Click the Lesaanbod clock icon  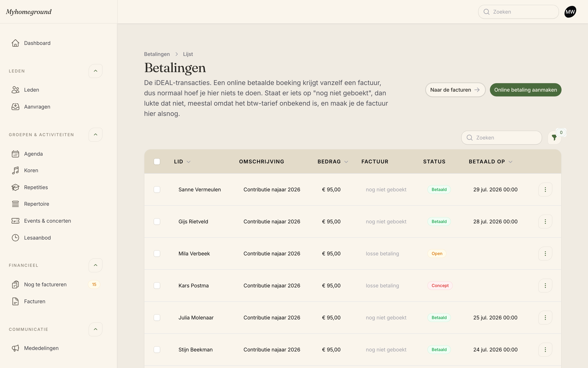(15, 238)
